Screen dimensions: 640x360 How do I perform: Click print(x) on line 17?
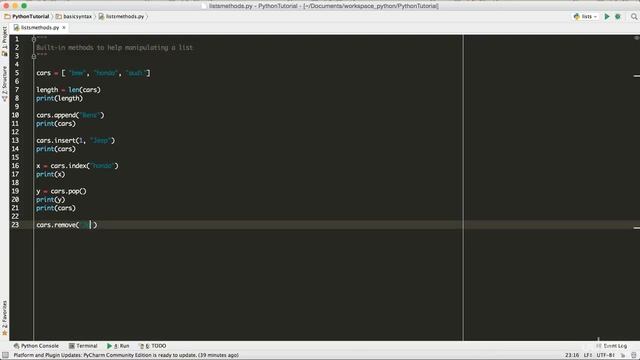(50, 174)
